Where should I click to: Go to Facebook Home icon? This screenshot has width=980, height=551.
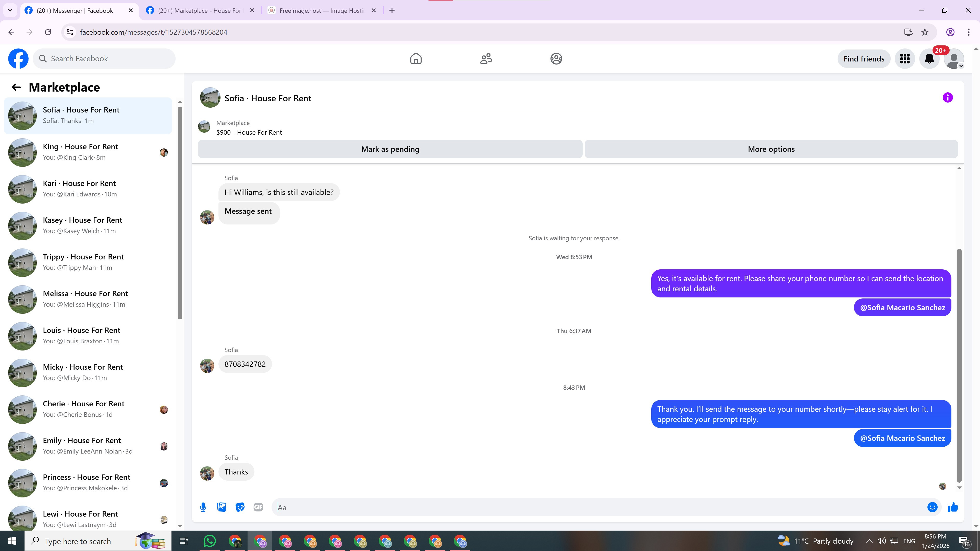click(416, 59)
